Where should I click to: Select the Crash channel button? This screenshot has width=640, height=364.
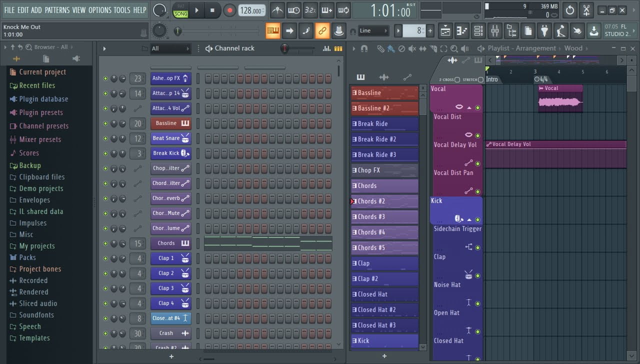click(170, 333)
